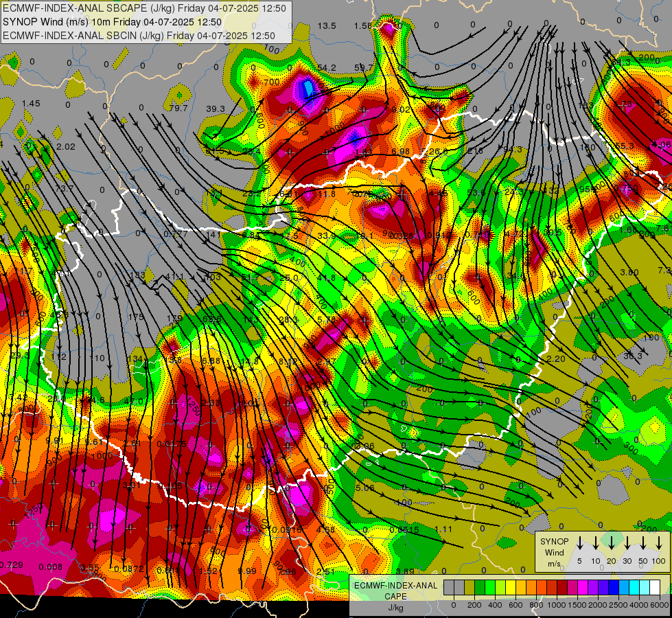The height and width of the screenshot is (618, 672).
Task: Click the 41.8 value on the map
Action: click(327, 278)
